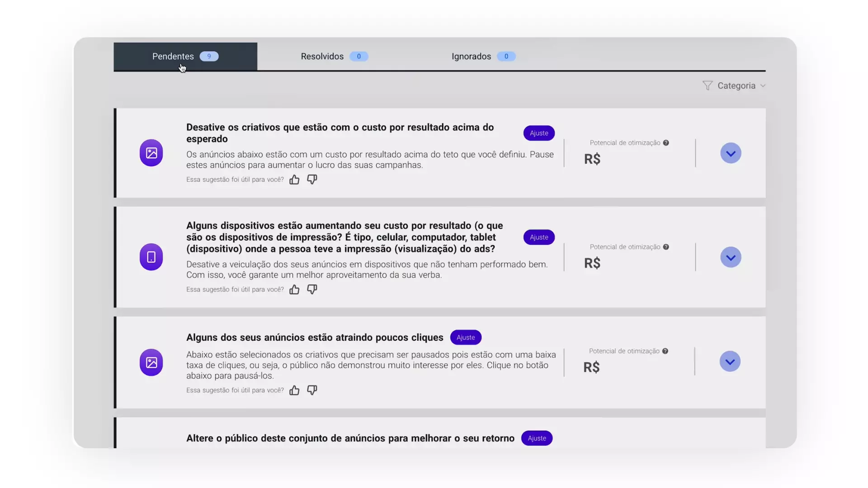Give thumbs down on the first suggestion
868x488 pixels.
pyautogui.click(x=312, y=179)
